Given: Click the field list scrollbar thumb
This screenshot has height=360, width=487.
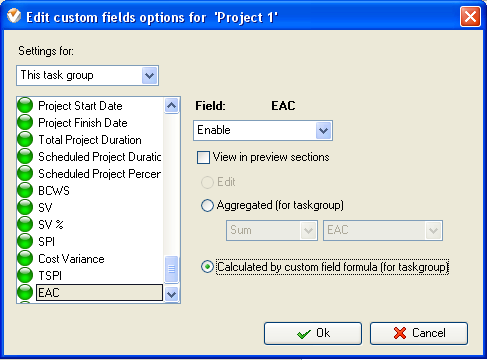Looking at the screenshot, I should (171, 269).
